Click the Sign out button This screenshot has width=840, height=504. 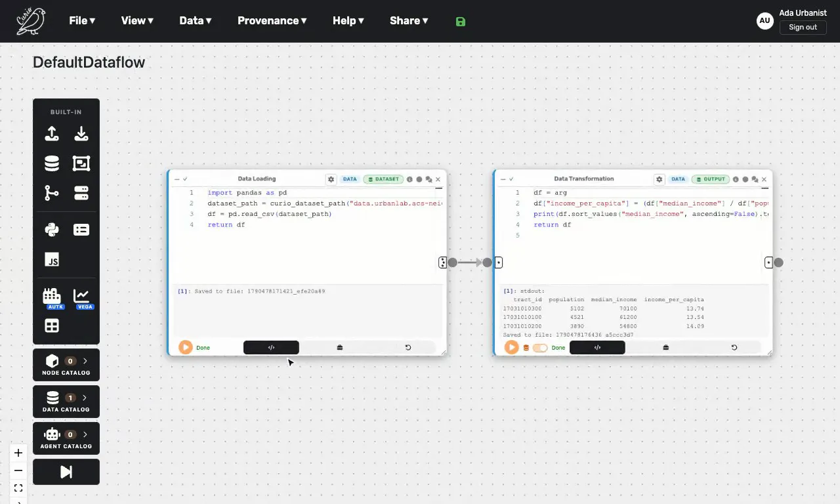click(x=803, y=28)
